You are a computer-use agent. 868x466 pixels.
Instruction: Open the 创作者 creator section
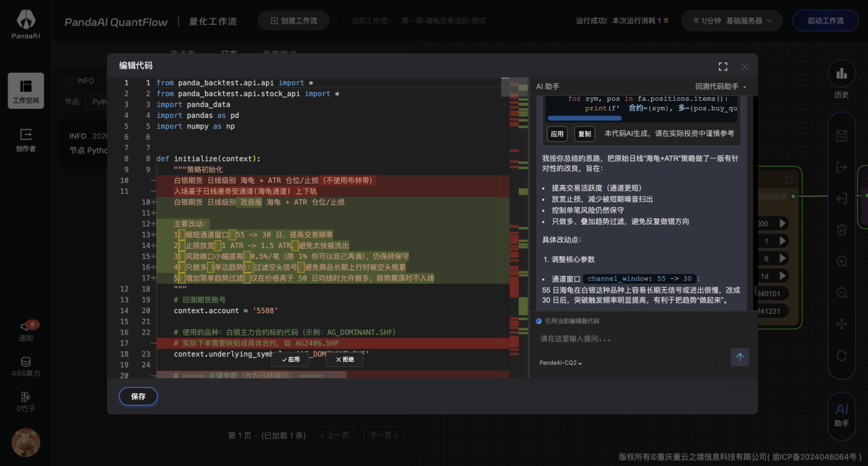pos(26,139)
